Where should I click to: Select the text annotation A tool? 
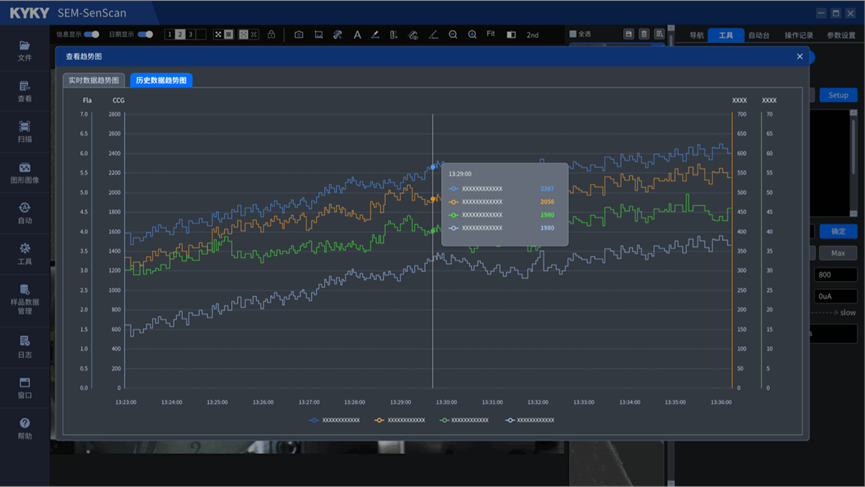tap(357, 35)
